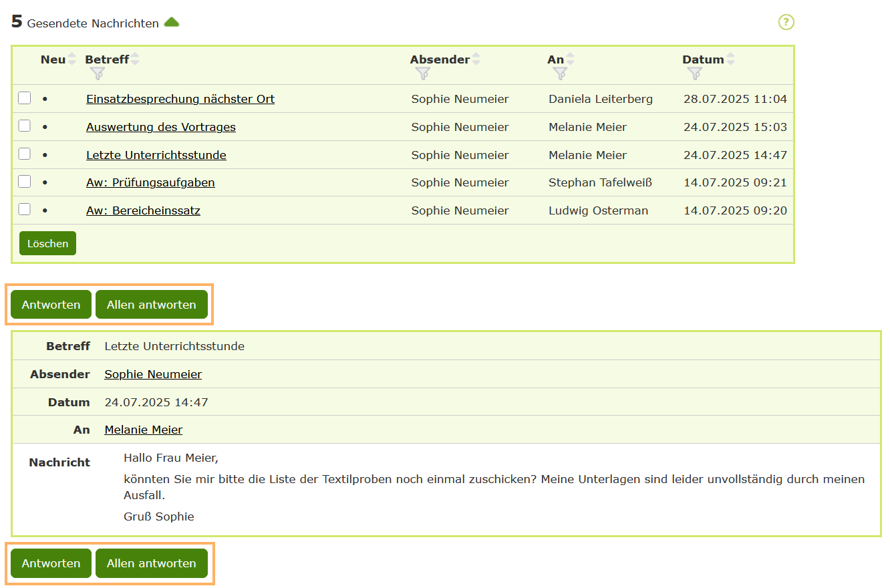Open recipient link Melanie Meier in details

coord(143,430)
